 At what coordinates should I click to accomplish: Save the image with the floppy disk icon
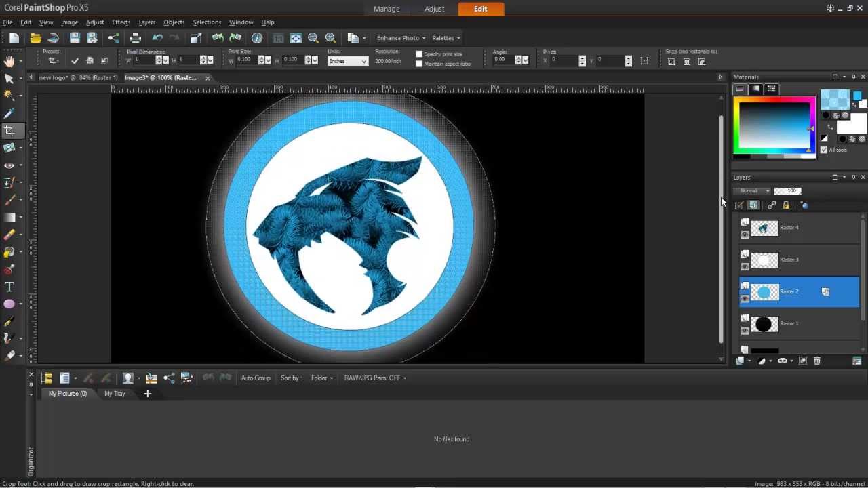coord(75,38)
